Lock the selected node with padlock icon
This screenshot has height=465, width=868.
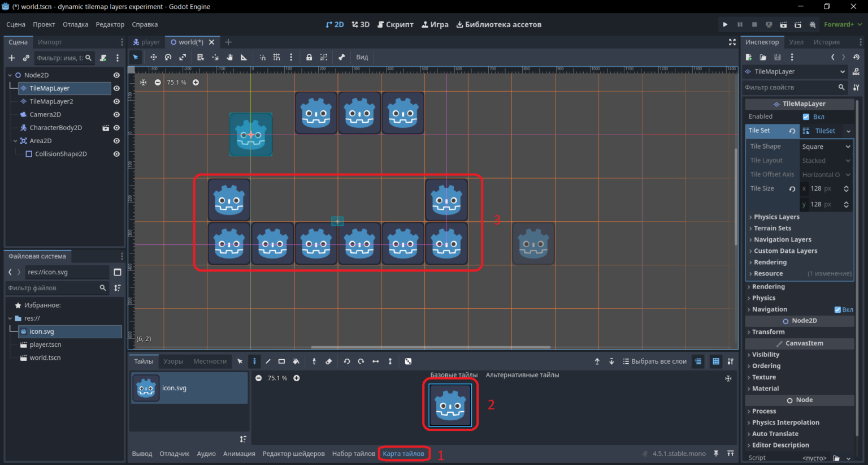[309, 57]
